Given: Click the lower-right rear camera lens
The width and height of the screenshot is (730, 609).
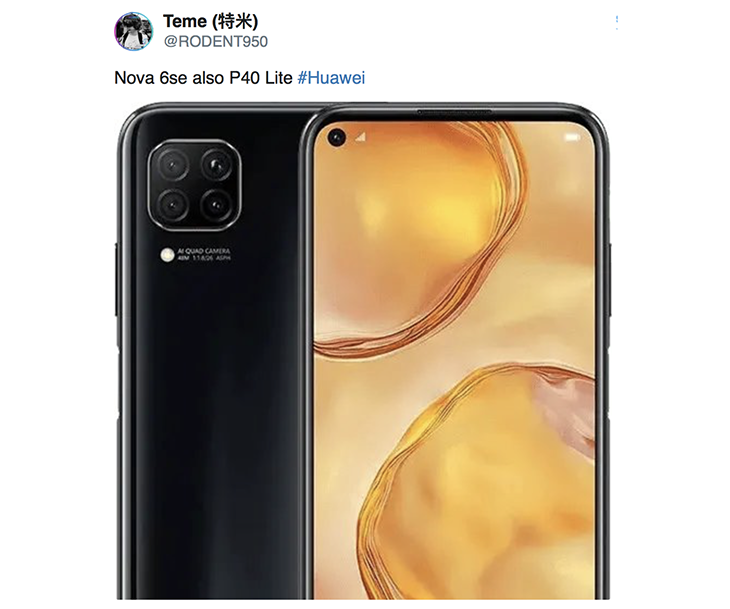Looking at the screenshot, I should point(216,205).
